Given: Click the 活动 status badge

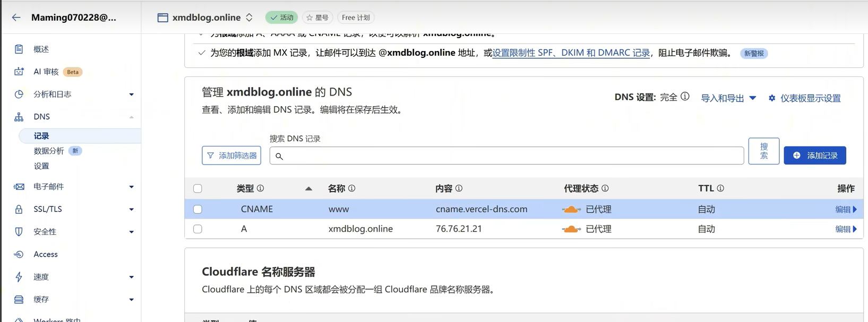Looking at the screenshot, I should coord(281,18).
